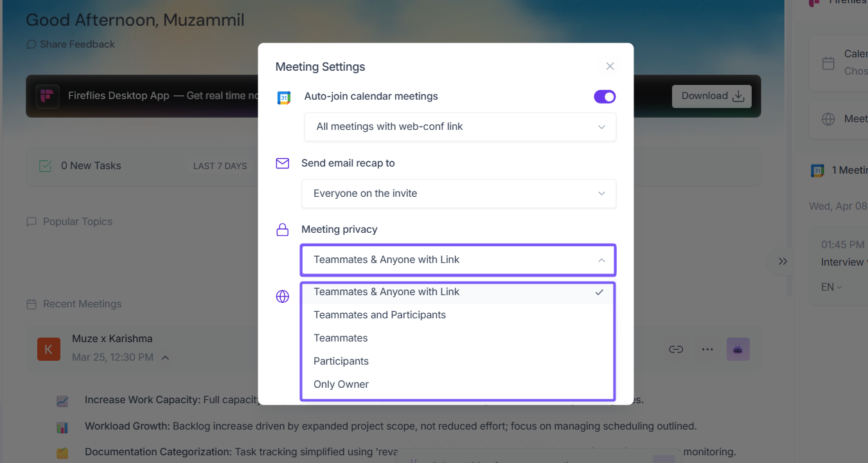Open Everyone on the invite dropdown

click(458, 194)
